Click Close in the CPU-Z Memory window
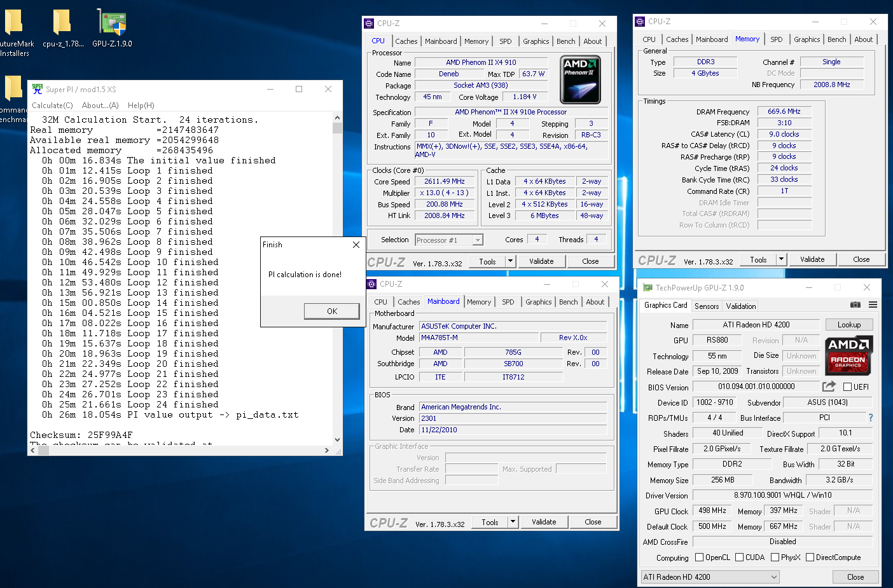 (x=861, y=259)
